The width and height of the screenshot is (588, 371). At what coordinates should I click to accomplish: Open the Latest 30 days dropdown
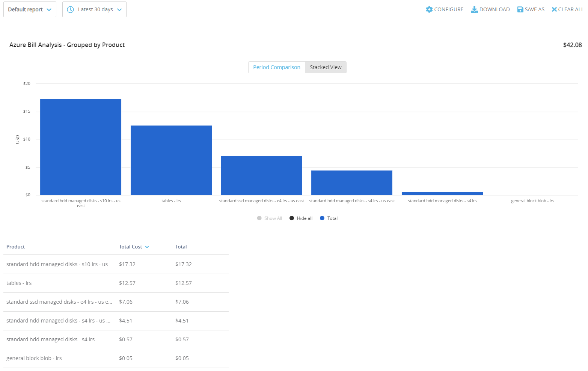tap(94, 9)
